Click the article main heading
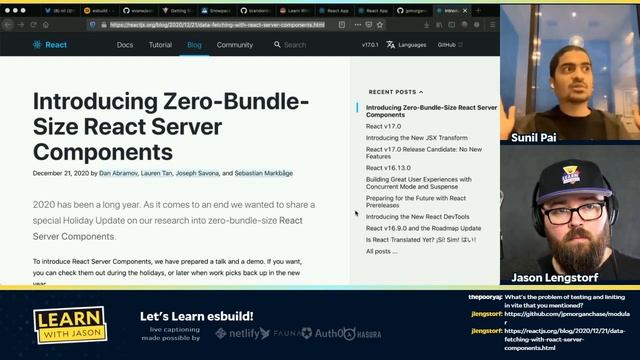 pos(171,127)
